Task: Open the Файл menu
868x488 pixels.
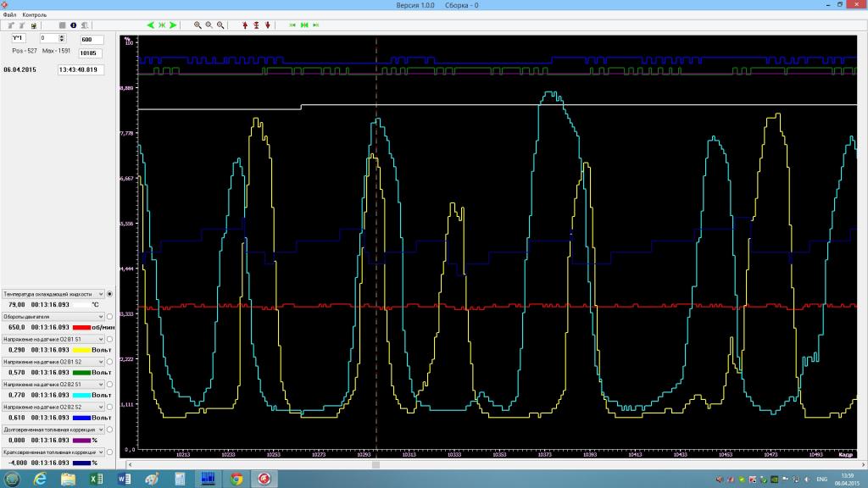Action: click(9, 15)
